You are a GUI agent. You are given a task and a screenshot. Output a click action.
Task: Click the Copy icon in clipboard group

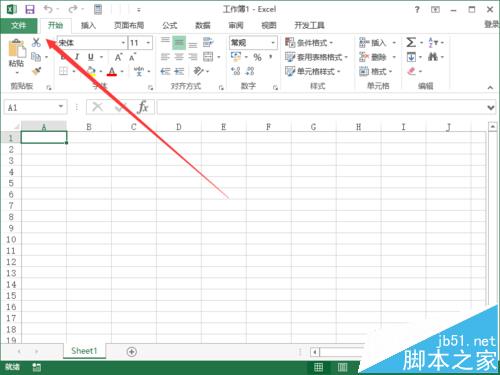click(36, 57)
